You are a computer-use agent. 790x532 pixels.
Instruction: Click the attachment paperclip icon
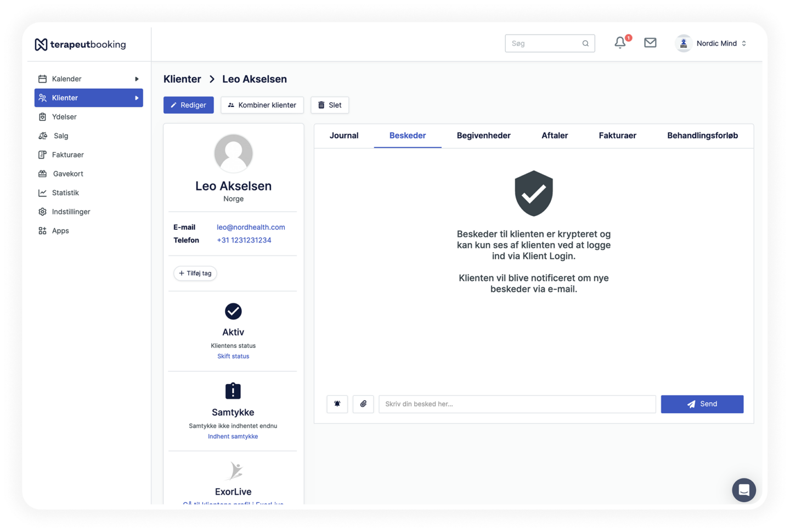(x=363, y=404)
